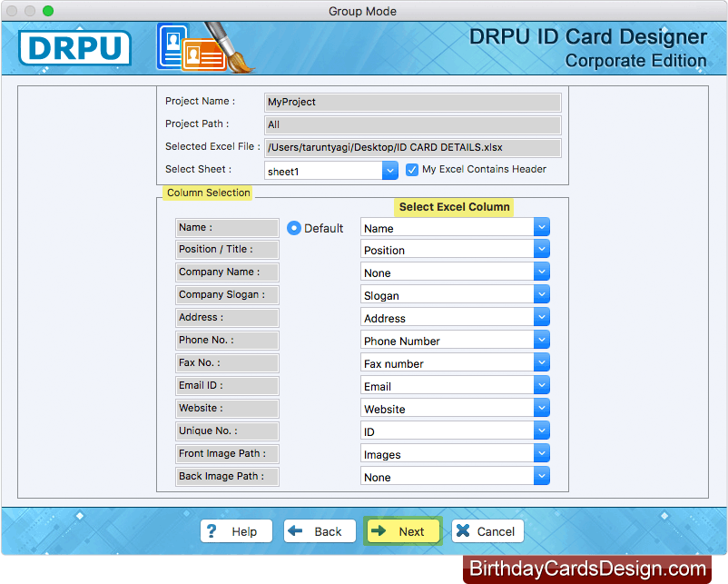This screenshot has height=584, width=728.
Task: Click the Email ID label box
Action: (x=227, y=386)
